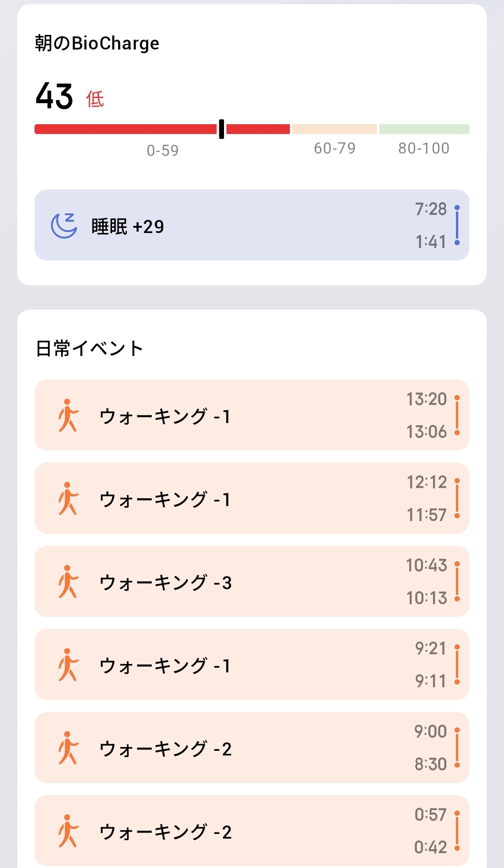Tap the 43 BioCharge score
The width and height of the screenshot is (504, 868).
pos(55,97)
